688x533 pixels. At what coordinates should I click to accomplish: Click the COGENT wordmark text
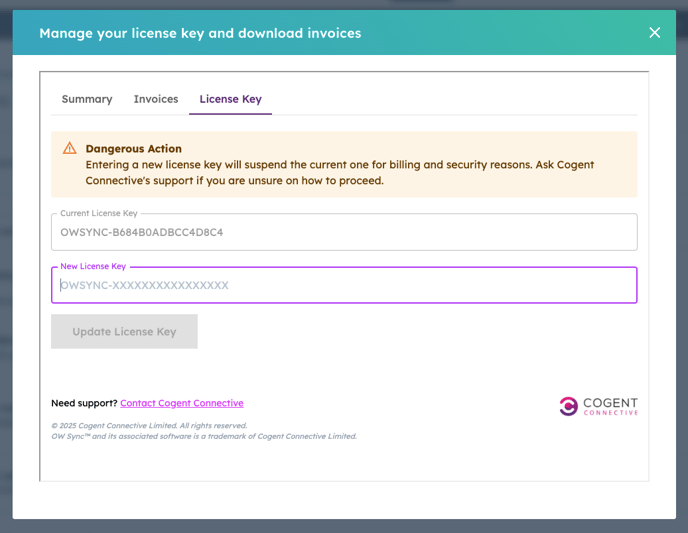point(610,403)
